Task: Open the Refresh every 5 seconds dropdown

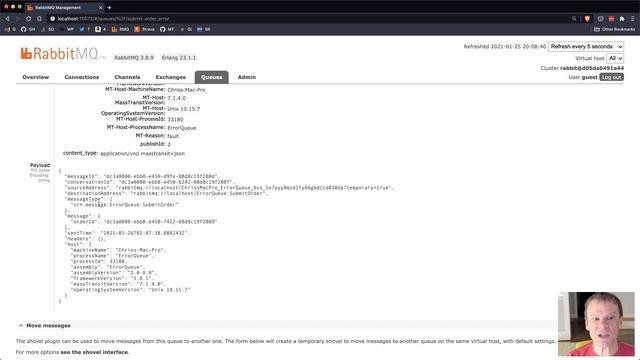Action: tap(586, 47)
